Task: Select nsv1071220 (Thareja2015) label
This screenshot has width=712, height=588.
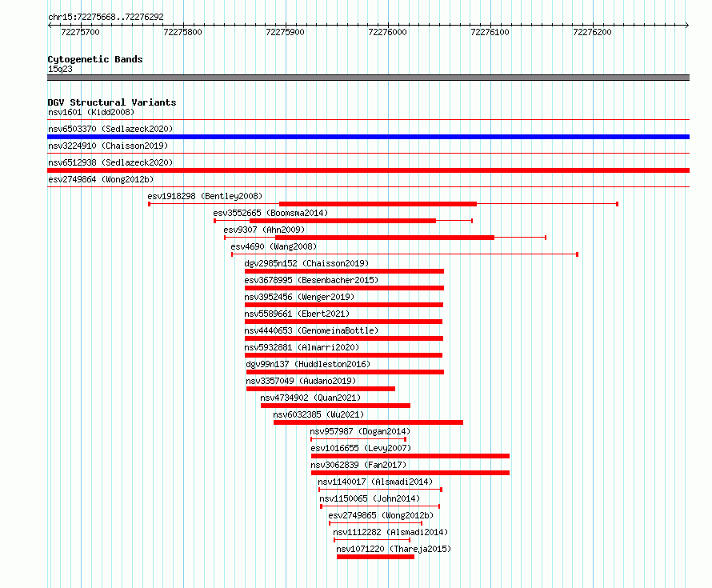Action: click(394, 549)
